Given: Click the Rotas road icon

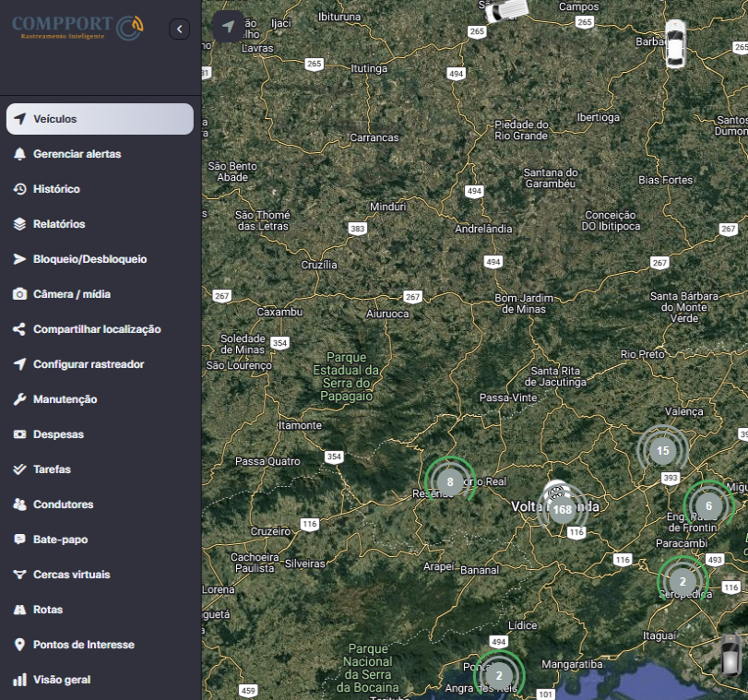Looking at the screenshot, I should [x=19, y=610].
